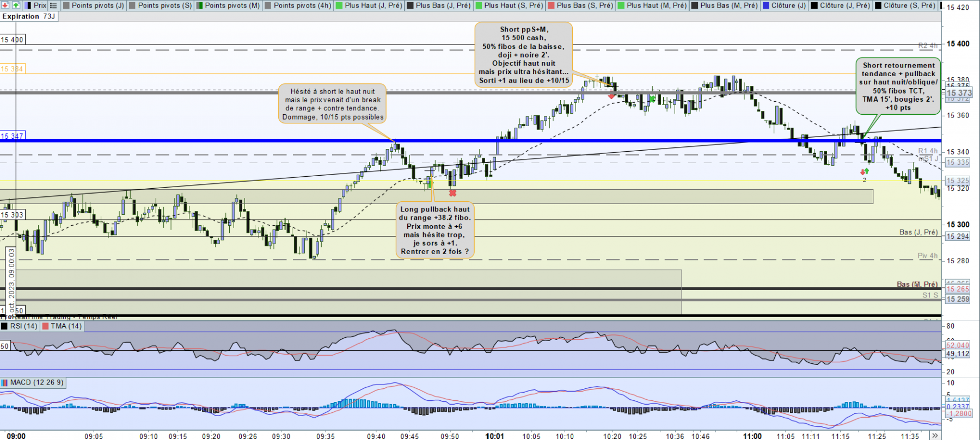Click the Expiration 73J label

(x=29, y=16)
